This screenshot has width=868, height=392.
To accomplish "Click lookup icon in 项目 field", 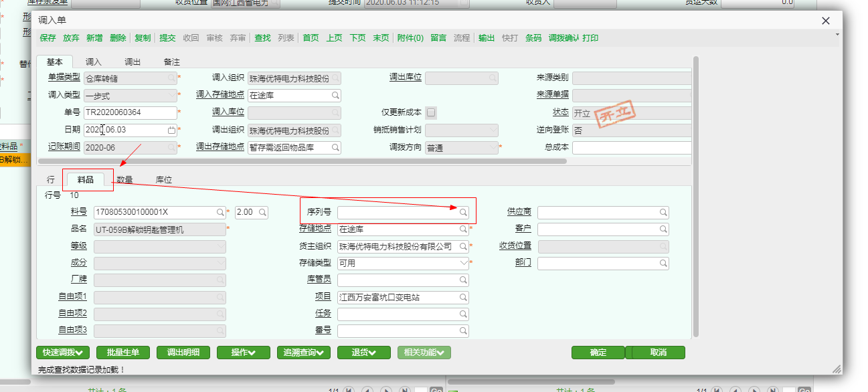I will click(x=463, y=297).
